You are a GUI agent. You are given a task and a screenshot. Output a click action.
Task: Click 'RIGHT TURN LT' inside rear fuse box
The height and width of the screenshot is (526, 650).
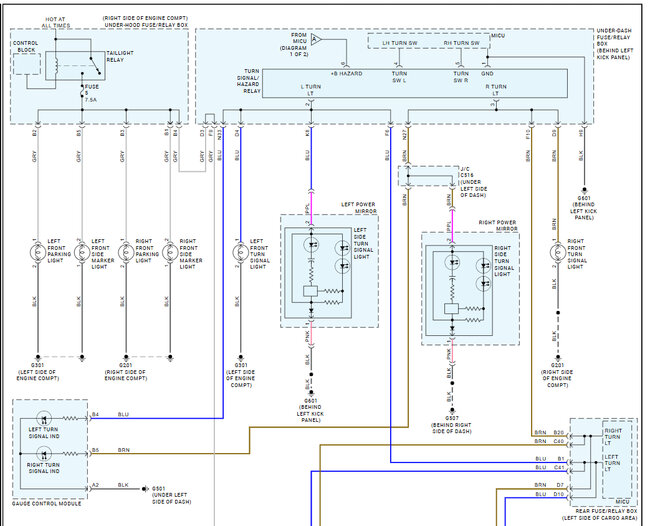click(x=613, y=437)
